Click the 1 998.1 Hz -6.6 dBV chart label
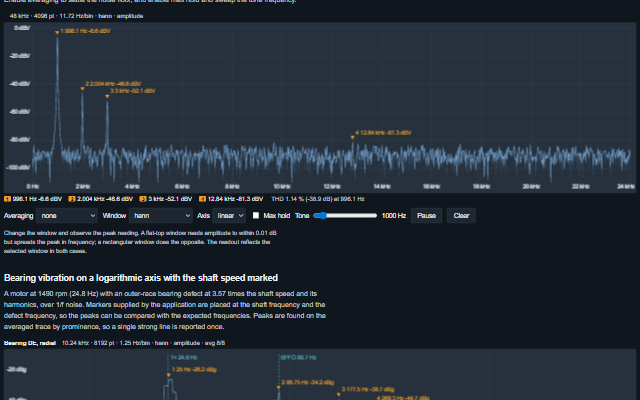Viewport: 640px width, 400px height. pos(85,31)
